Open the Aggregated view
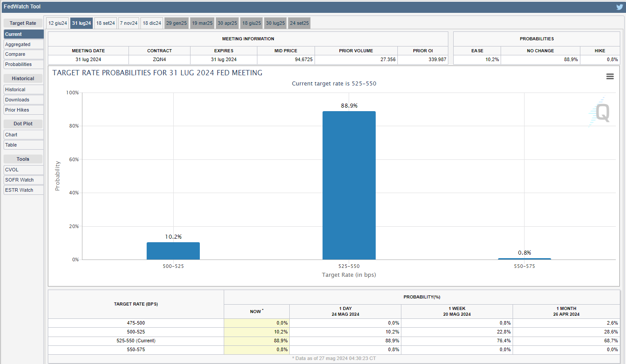Screen dimensions: 626x364 pos(23,44)
